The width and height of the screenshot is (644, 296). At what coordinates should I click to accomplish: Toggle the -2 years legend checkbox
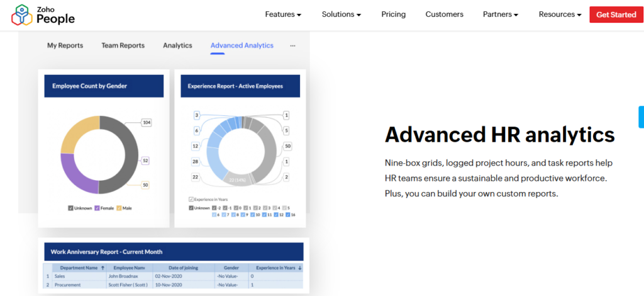click(x=214, y=208)
